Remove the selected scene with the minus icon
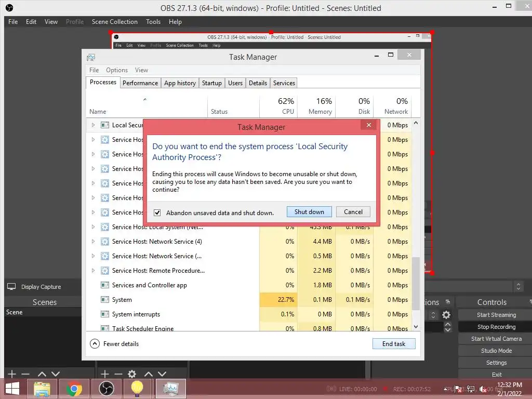The height and width of the screenshot is (399, 532). tap(25, 374)
